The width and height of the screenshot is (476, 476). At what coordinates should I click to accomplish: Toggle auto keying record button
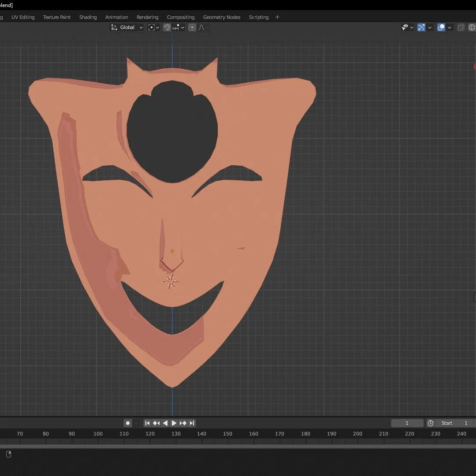coord(128,423)
